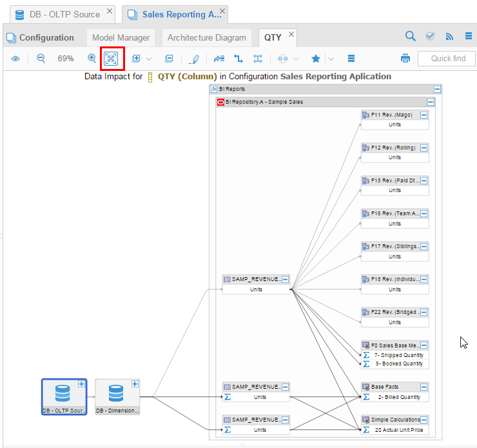Click the horizontal spread arrows icon
Screen dimensions: 477x448
[x=258, y=59]
